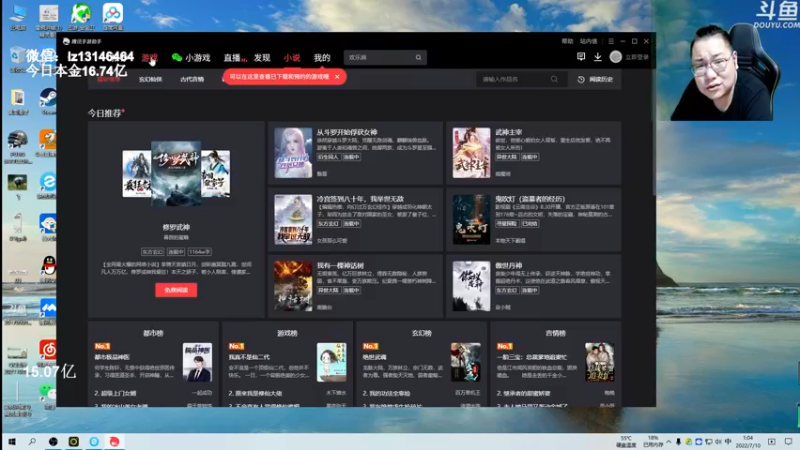
Task: Click the 立即登录 login link
Action: (x=637, y=57)
